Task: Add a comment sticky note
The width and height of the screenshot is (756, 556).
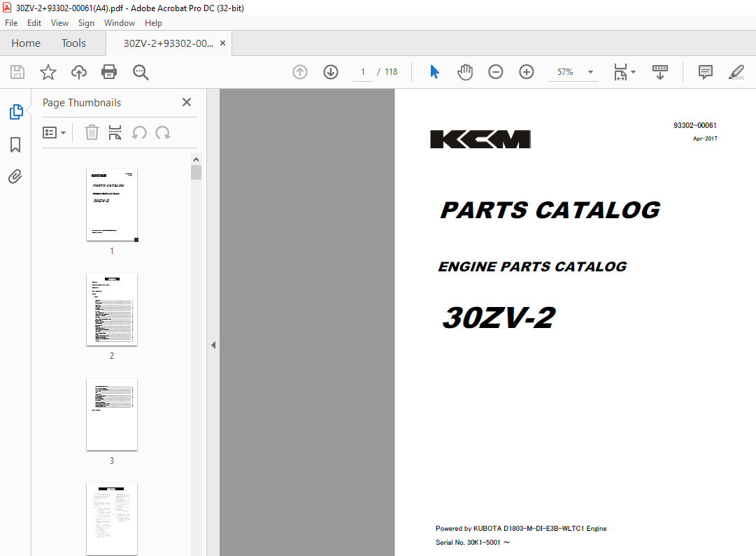Action: [x=706, y=72]
